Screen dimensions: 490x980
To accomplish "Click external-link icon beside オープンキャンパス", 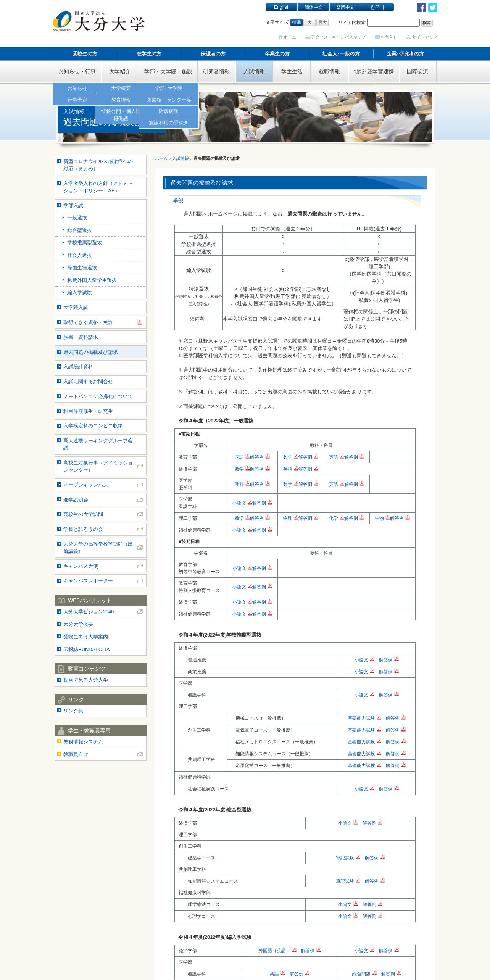I will coord(140,485).
